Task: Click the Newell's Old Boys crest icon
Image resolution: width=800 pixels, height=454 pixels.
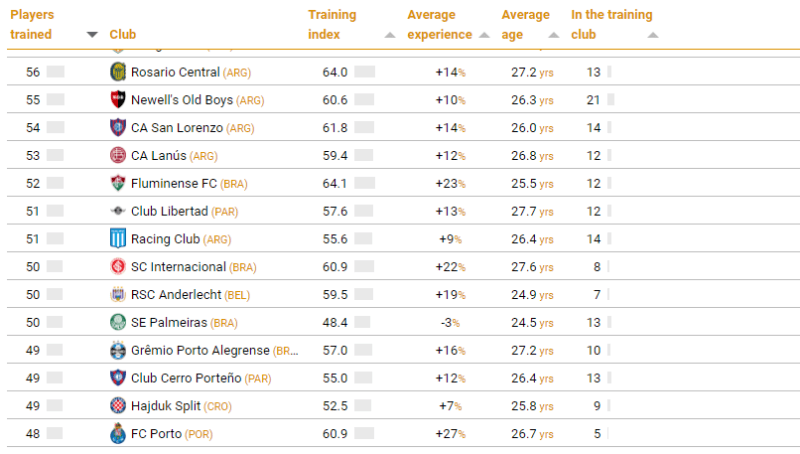Action: 118,100
